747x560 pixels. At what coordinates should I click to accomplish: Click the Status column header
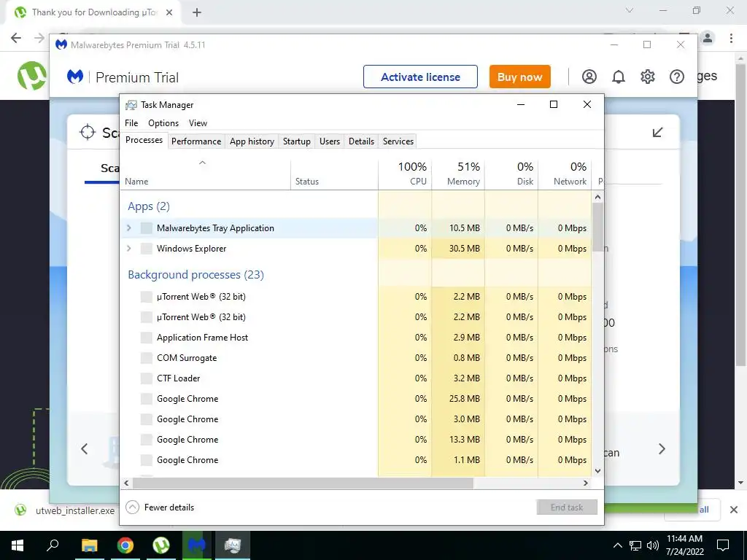[x=334, y=174]
